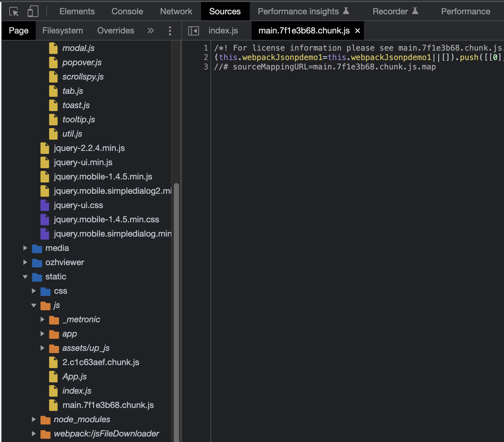
Task: Select the Sources tab
Action: [225, 11]
